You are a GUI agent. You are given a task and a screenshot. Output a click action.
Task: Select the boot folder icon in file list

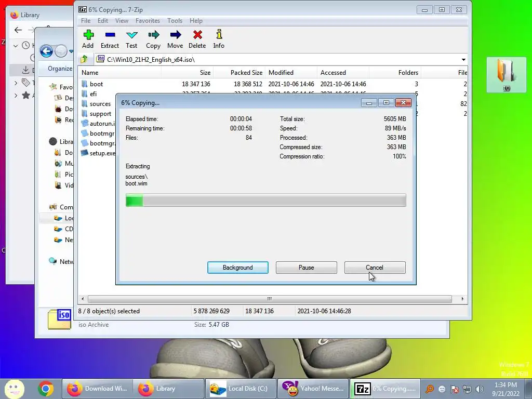[85, 84]
